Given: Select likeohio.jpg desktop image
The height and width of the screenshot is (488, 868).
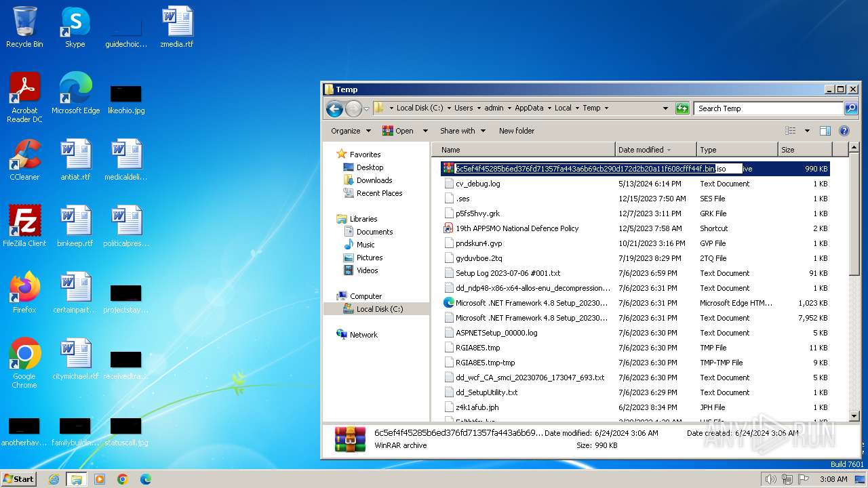Looking at the screenshot, I should [x=126, y=99].
